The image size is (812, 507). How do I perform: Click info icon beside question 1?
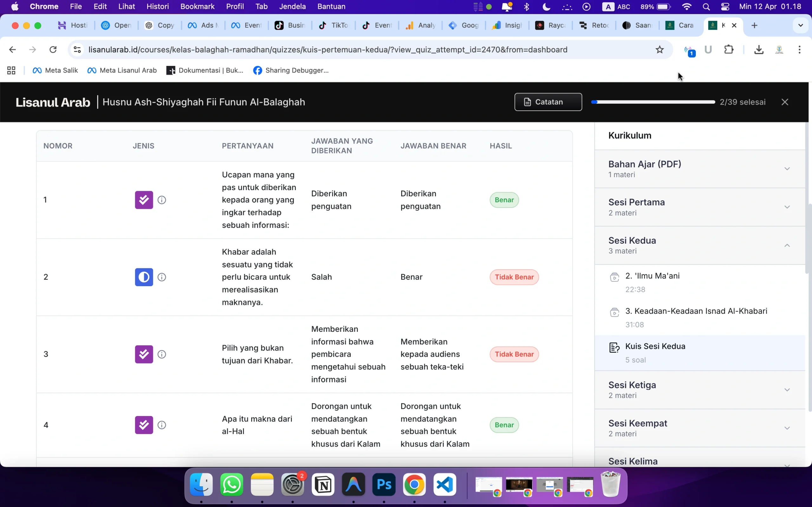point(162,200)
